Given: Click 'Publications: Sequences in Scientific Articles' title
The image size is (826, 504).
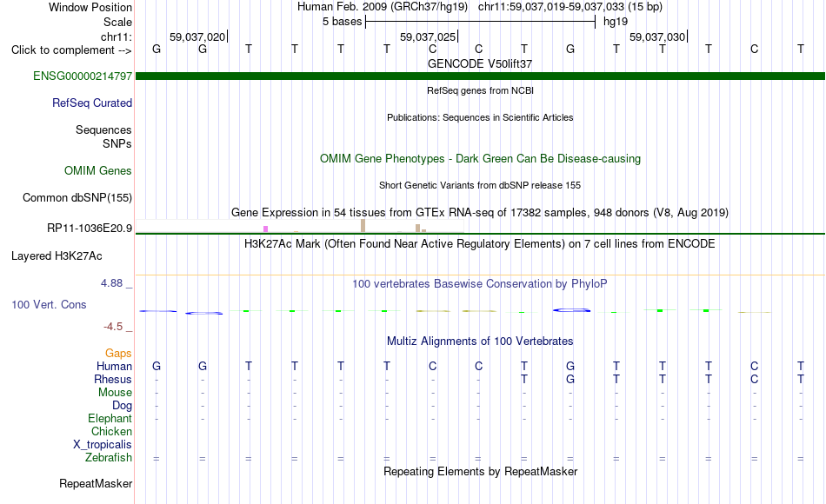Looking at the screenshot, I should tap(480, 117).
